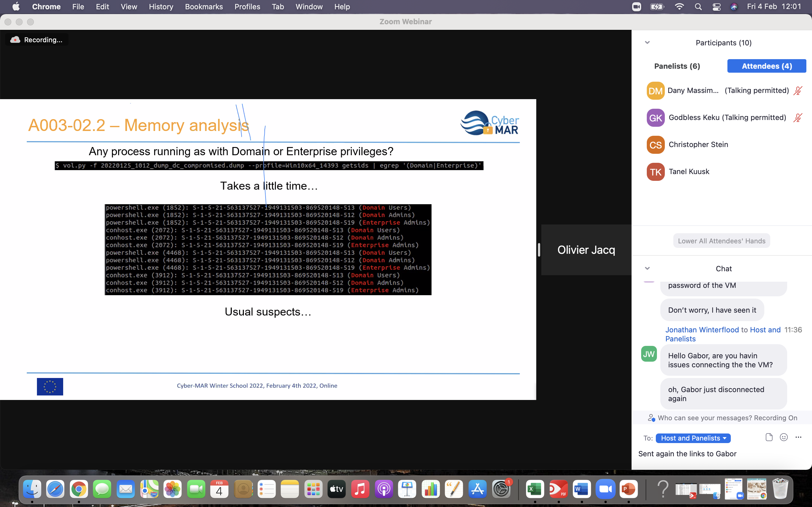Collapse the Participants panel chevron

coord(647,43)
